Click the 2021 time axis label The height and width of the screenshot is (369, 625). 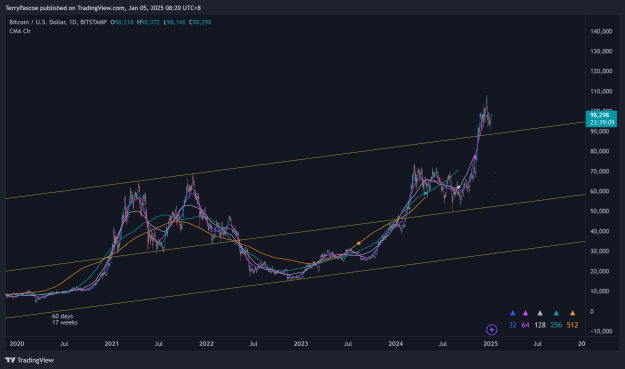(112, 344)
